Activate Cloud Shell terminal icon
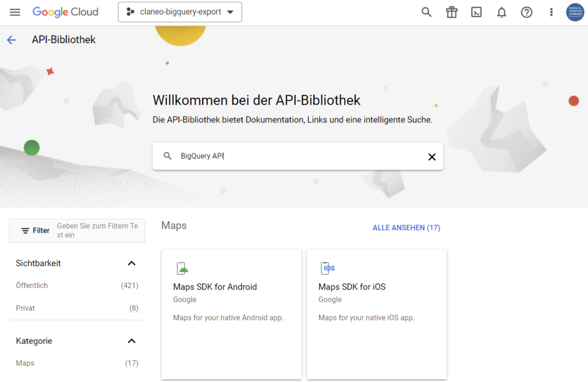 pyautogui.click(x=476, y=12)
